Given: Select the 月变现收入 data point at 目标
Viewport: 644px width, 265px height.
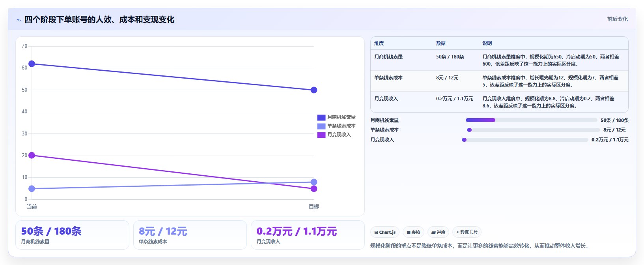Looking at the screenshot, I should point(314,189).
